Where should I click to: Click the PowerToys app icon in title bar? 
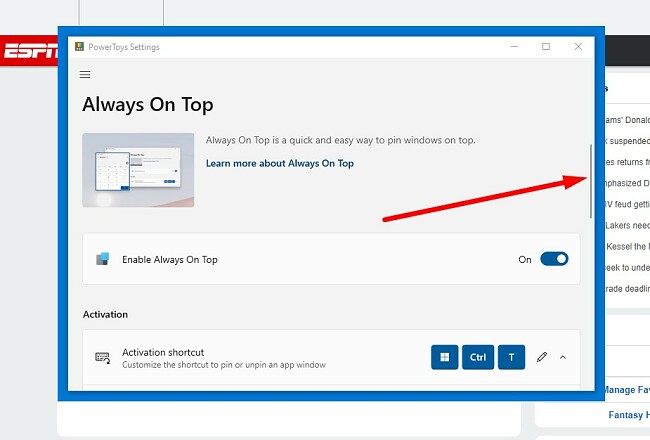[x=79, y=46]
